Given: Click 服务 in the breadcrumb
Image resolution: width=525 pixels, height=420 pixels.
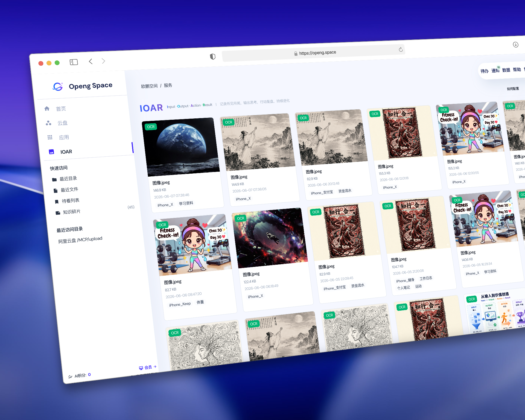Looking at the screenshot, I should [168, 85].
